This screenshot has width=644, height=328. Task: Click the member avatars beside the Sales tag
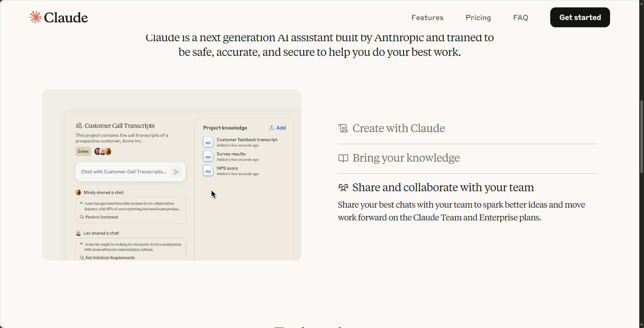click(x=103, y=151)
